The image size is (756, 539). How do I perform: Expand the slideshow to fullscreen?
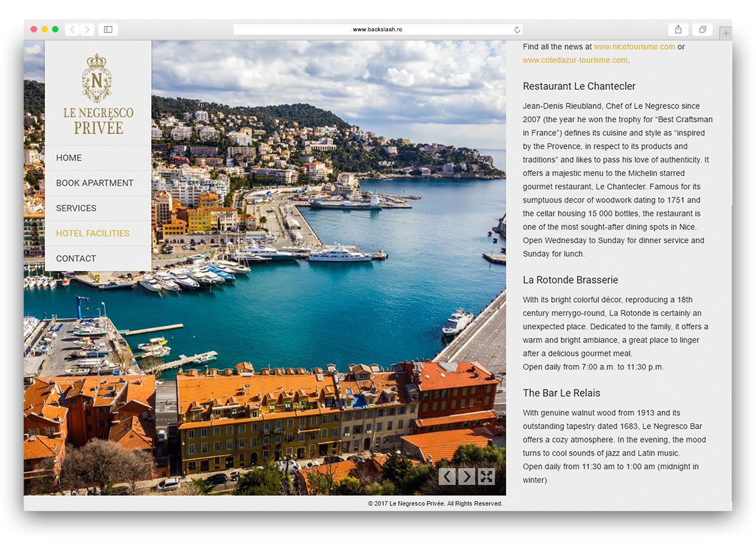pyautogui.click(x=486, y=476)
